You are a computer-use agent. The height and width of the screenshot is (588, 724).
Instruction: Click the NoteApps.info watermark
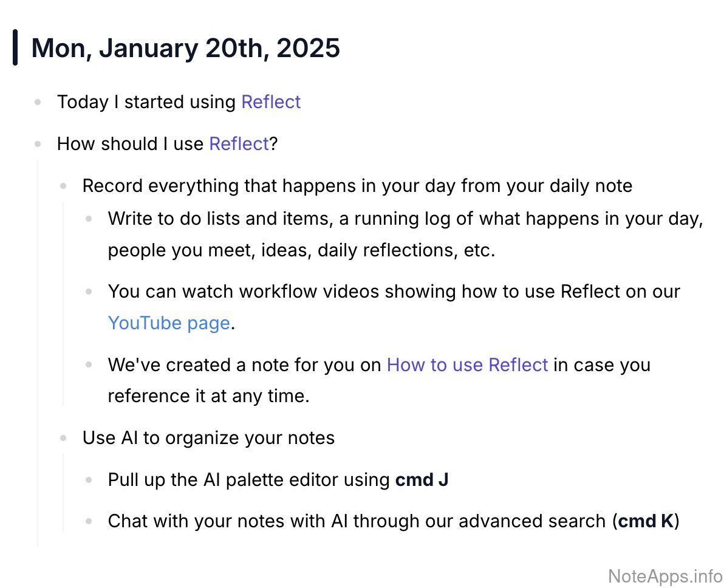point(664,575)
